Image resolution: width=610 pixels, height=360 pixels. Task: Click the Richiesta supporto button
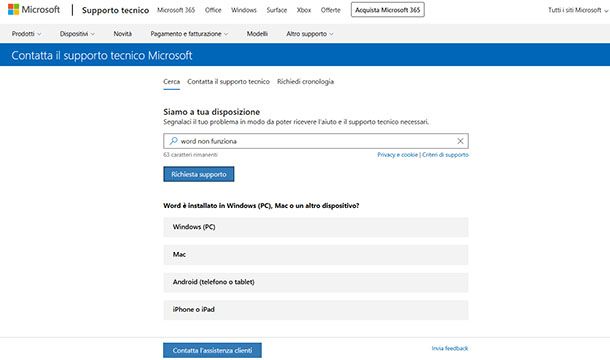[199, 174]
